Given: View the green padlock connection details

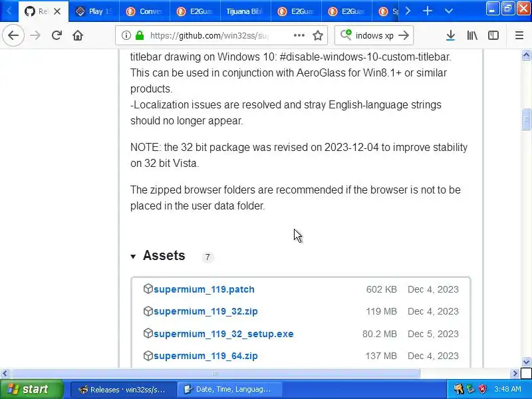Looking at the screenshot, I should (x=140, y=35).
